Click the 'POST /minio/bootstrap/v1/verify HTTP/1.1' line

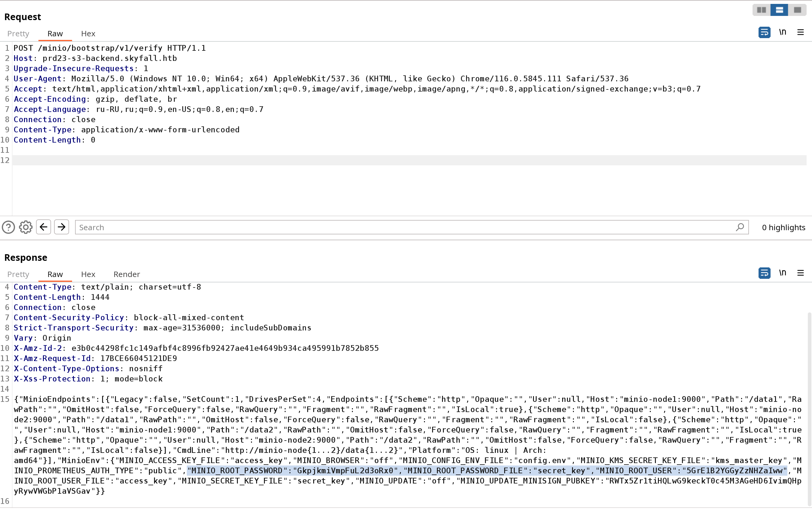(x=109, y=48)
